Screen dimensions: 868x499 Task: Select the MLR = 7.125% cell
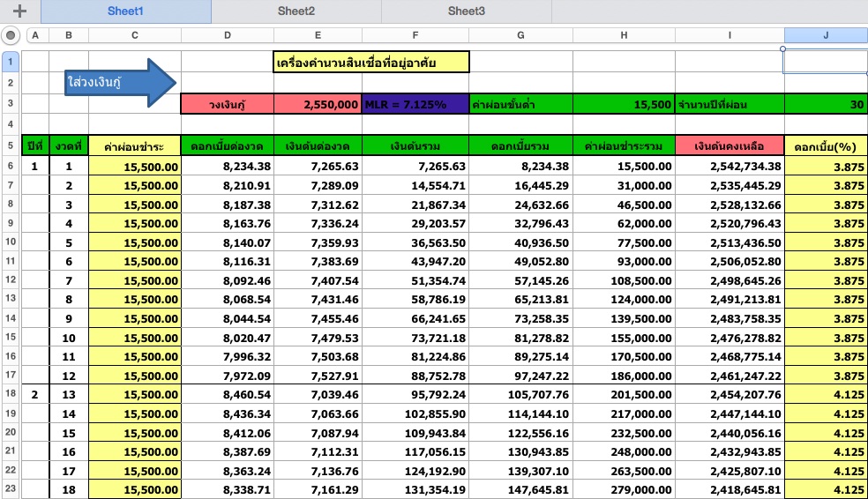point(415,104)
